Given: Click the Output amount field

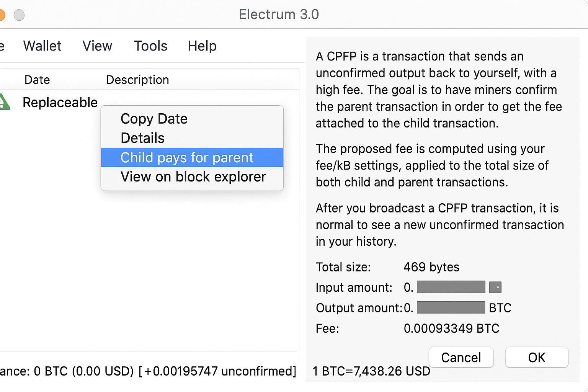Looking at the screenshot, I should [x=451, y=307].
